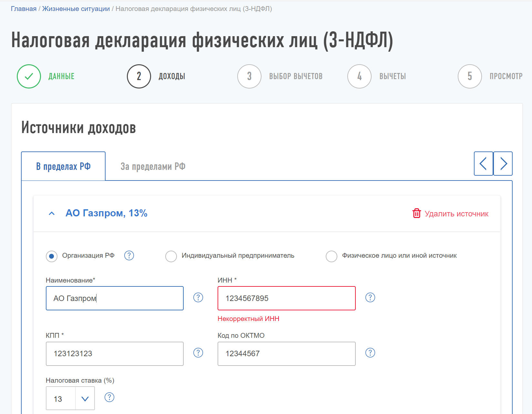
Task: Open help icon near Налоговая ставка dropdown
Action: 109,397
